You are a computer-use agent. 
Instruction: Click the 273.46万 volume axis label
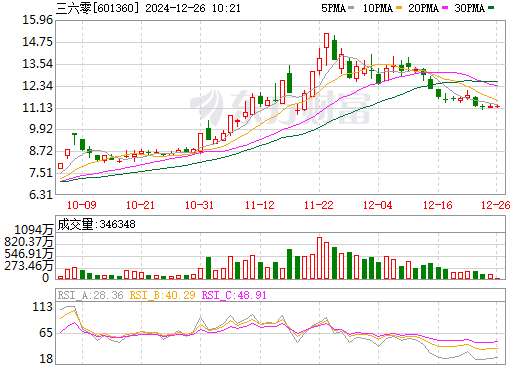click(29, 266)
